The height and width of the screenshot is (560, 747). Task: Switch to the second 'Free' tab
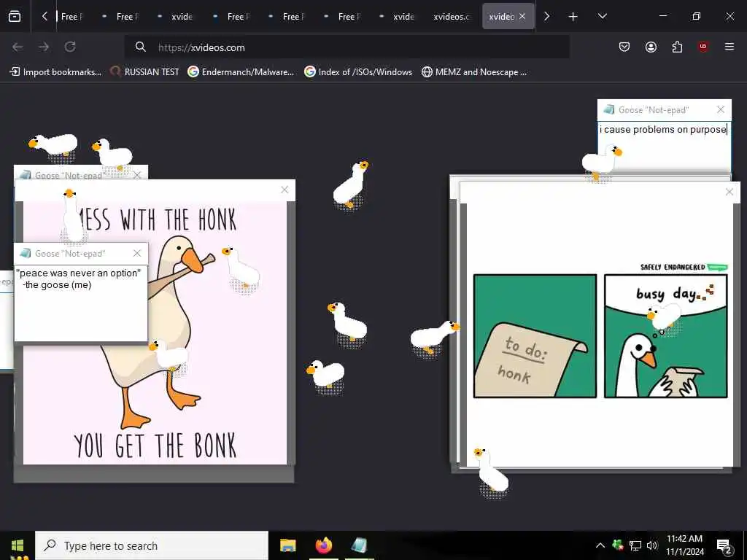pyautogui.click(x=123, y=17)
